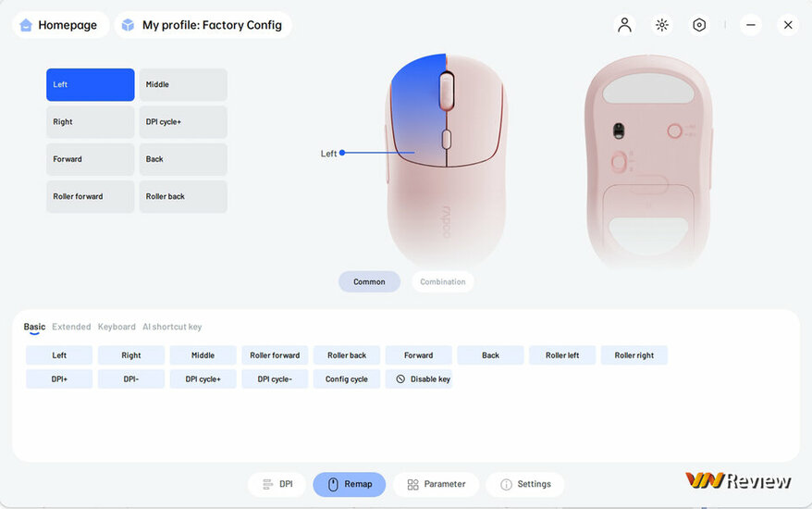
Task: Go to Homepage via house icon
Action: (x=26, y=25)
